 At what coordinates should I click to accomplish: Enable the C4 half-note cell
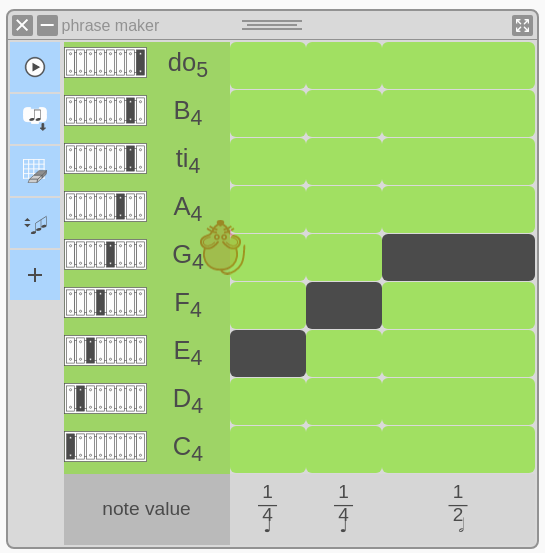tap(458, 449)
